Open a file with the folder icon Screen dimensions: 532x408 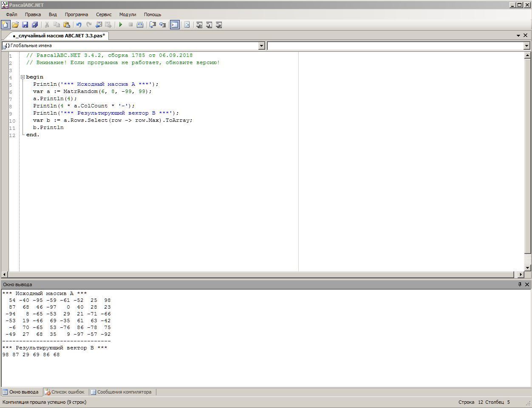tap(15, 25)
